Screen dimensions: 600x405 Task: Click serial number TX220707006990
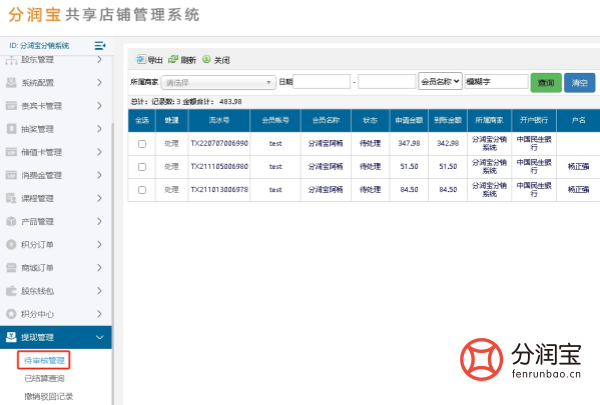[x=219, y=144]
